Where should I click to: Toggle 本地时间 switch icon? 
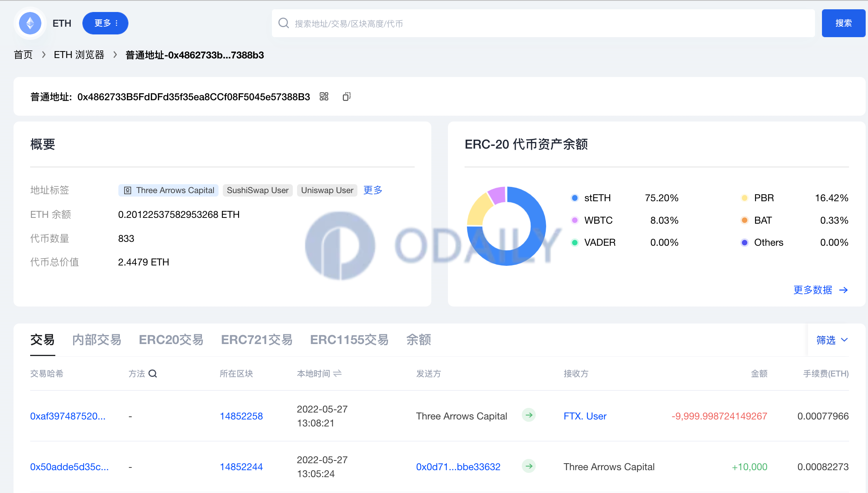(x=337, y=373)
